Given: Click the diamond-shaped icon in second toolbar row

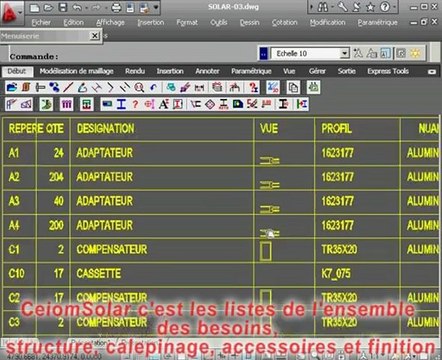Looking at the screenshot, I should click(x=210, y=105).
